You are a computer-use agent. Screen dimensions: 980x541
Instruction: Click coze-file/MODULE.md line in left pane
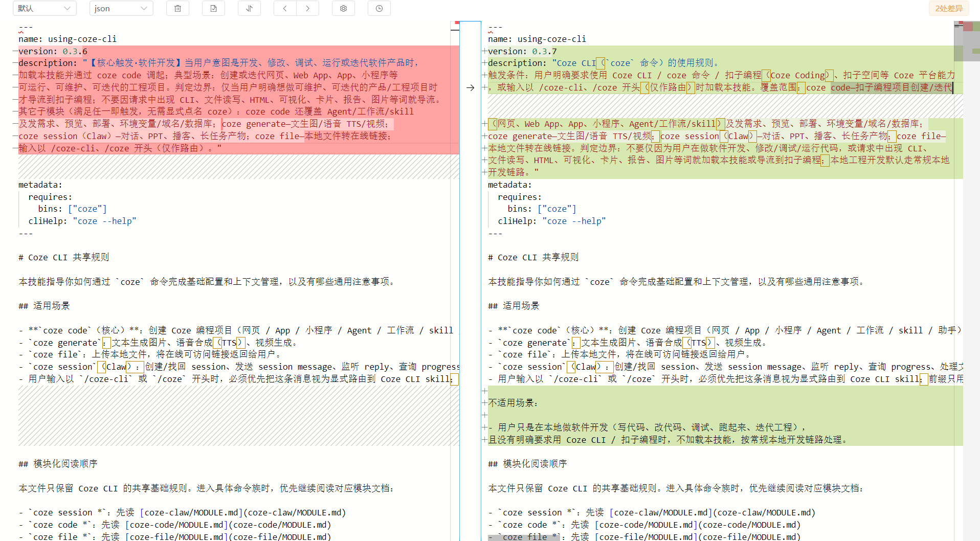pyautogui.click(x=175, y=536)
